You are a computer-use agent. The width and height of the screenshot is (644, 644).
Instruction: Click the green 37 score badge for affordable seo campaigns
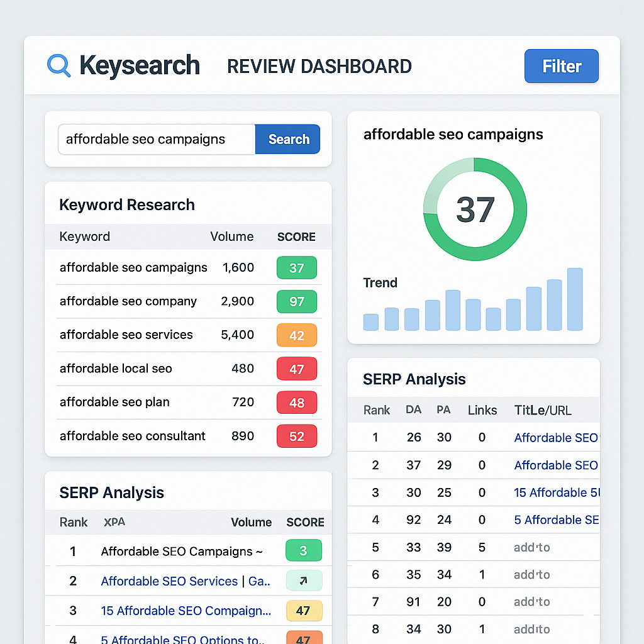(296, 267)
